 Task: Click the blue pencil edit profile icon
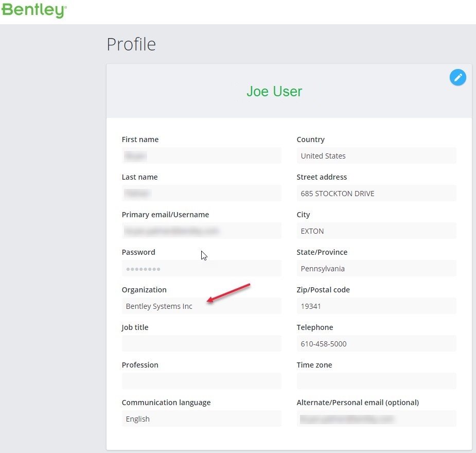click(457, 78)
